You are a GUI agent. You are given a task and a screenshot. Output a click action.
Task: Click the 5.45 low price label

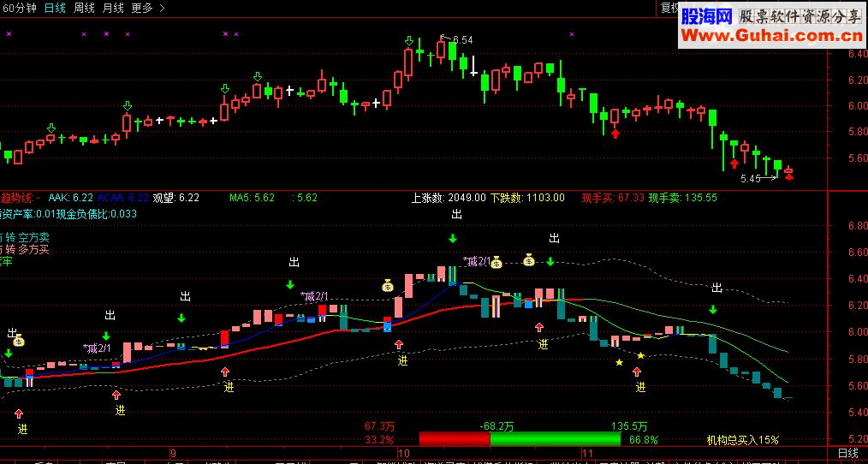[750, 179]
